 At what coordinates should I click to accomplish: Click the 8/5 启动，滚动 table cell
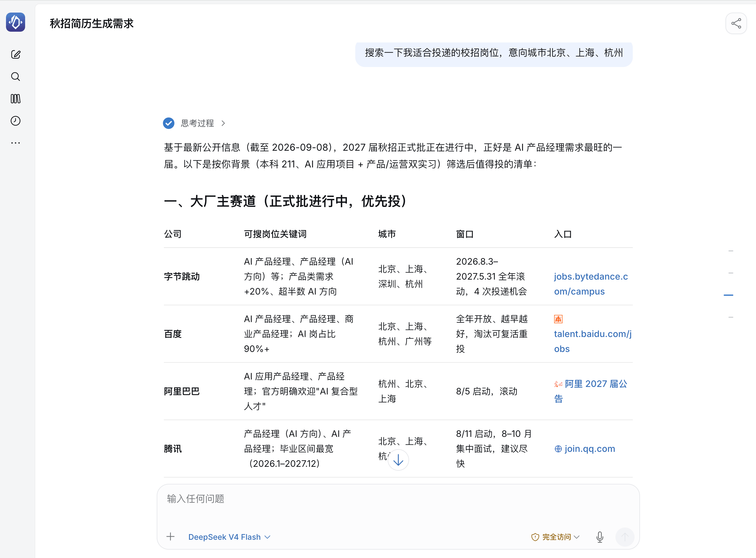coord(487,391)
